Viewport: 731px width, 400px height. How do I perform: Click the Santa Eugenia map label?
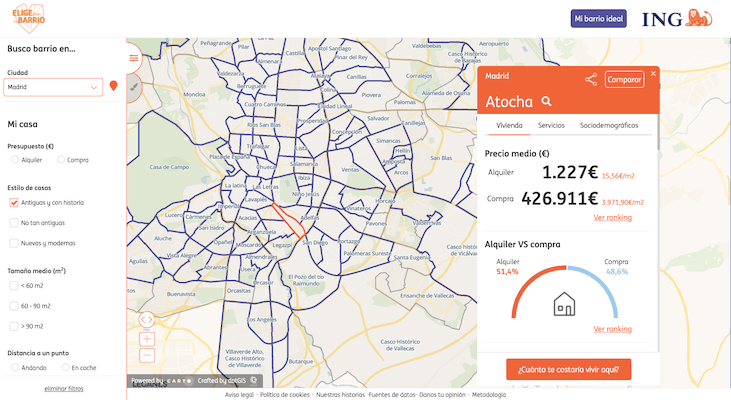click(x=412, y=257)
